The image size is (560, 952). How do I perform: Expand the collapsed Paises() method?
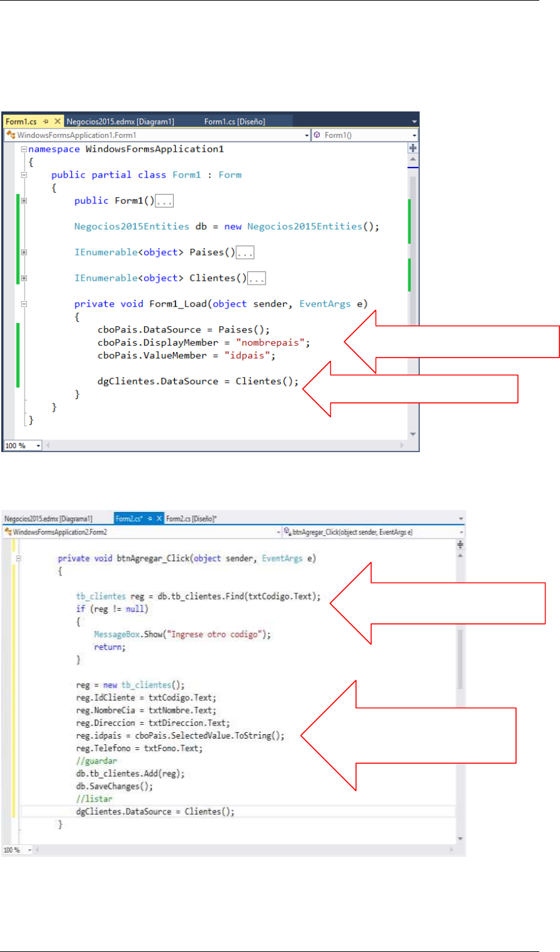tap(24, 252)
